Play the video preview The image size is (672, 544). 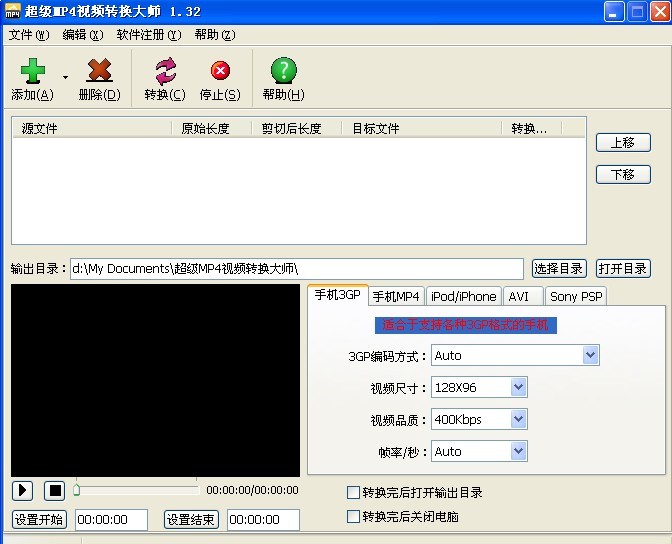[x=22, y=490]
